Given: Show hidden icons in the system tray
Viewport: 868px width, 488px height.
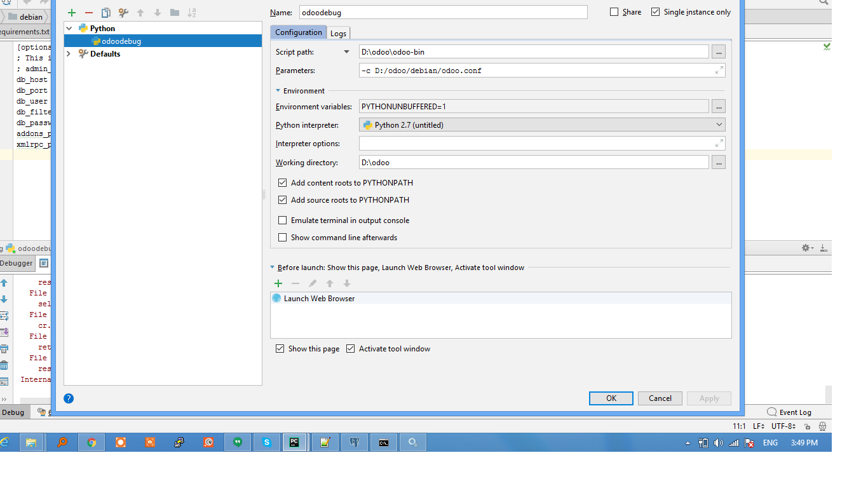Looking at the screenshot, I should pyautogui.click(x=688, y=443).
